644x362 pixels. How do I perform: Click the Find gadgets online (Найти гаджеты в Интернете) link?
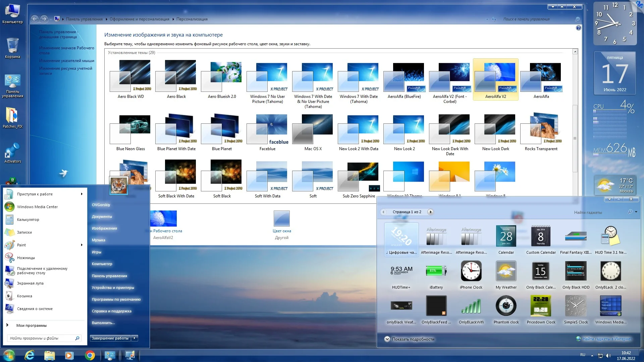[x=606, y=339]
